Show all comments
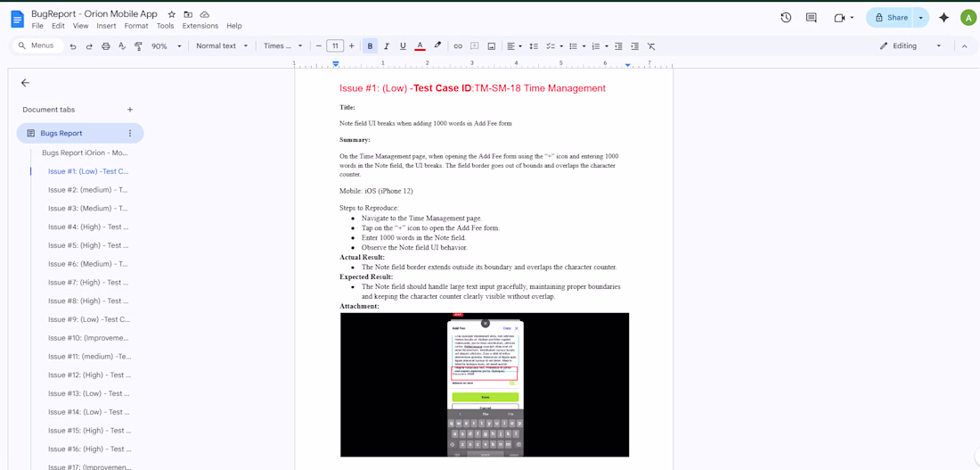The image size is (980, 470). click(812, 18)
